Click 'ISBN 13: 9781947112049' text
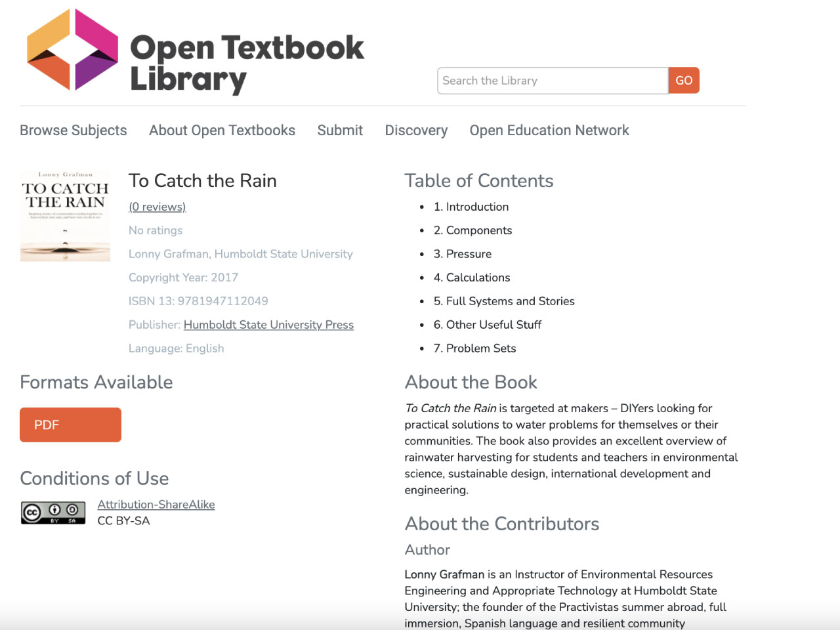 (198, 301)
